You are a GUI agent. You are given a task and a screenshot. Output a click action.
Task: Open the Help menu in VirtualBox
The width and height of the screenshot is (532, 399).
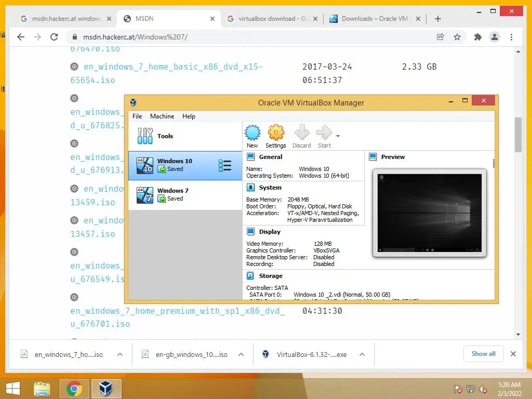(189, 116)
